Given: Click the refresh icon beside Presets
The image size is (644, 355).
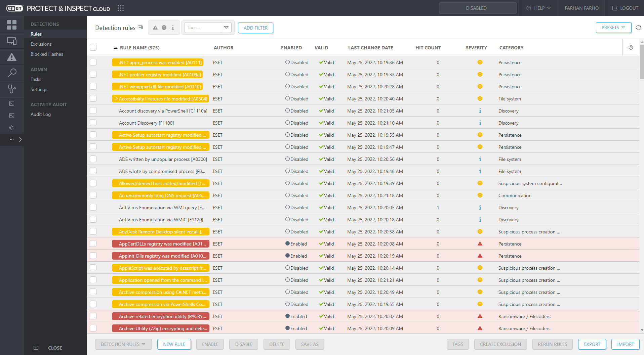Looking at the screenshot, I should pos(638,28).
